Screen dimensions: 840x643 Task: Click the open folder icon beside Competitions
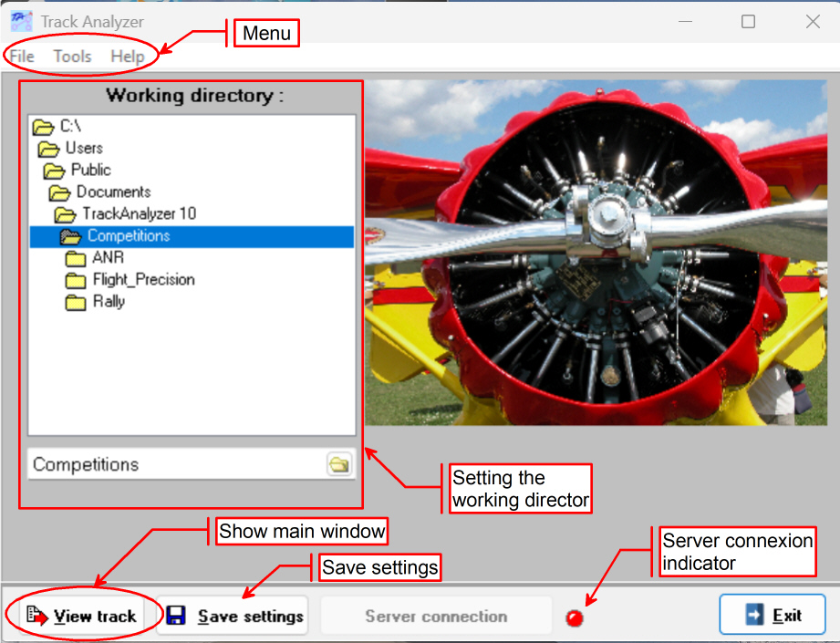tap(70, 236)
